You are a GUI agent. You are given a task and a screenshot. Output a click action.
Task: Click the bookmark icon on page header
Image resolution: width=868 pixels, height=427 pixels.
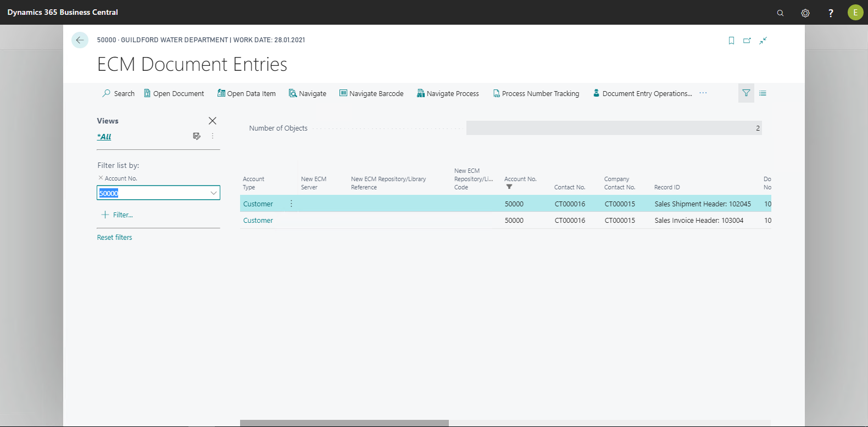pos(731,41)
